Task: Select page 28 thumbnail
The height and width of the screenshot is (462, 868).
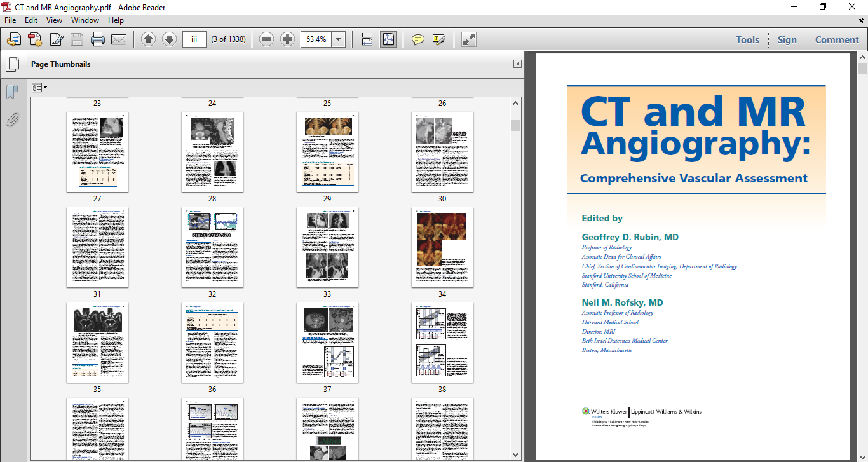Action: (212, 152)
